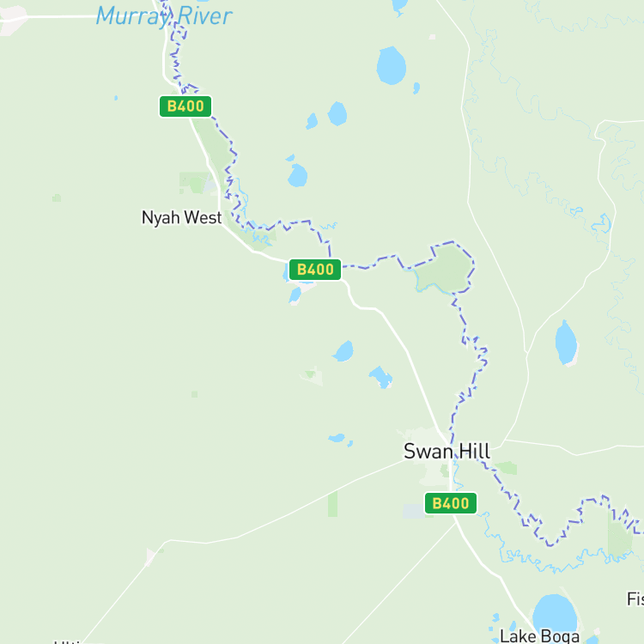
Task: Click the lake northeast of Nyah West
Action: click(x=297, y=175)
